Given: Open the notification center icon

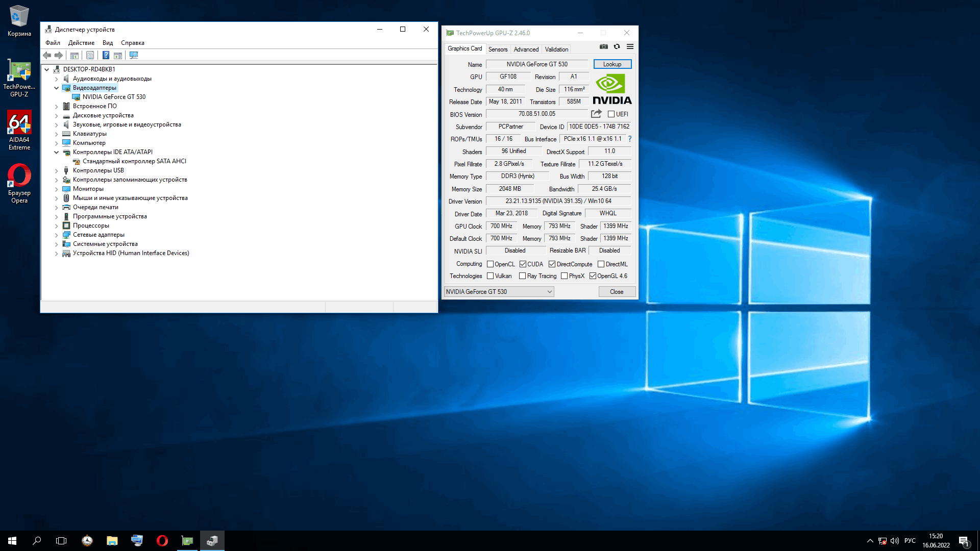Looking at the screenshot, I should [x=964, y=541].
